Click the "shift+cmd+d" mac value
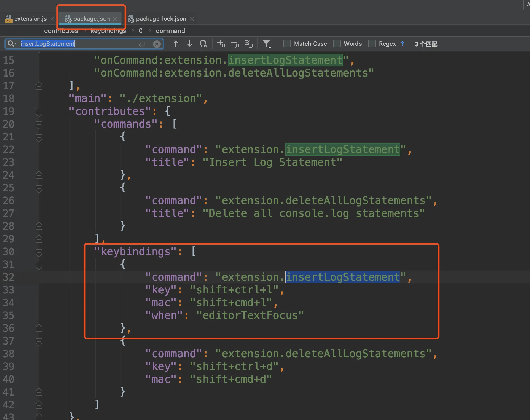Image resolution: width=530 pixels, height=420 pixels. 231,379
